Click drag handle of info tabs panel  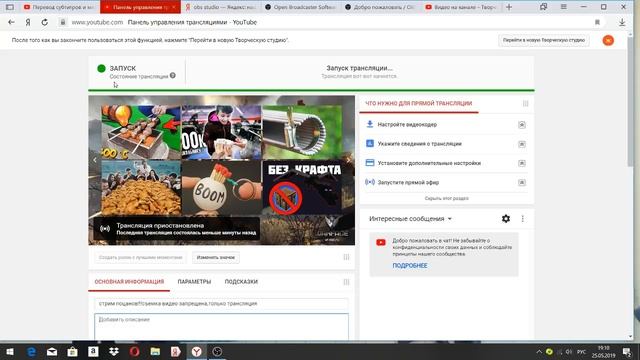[x=346, y=282]
